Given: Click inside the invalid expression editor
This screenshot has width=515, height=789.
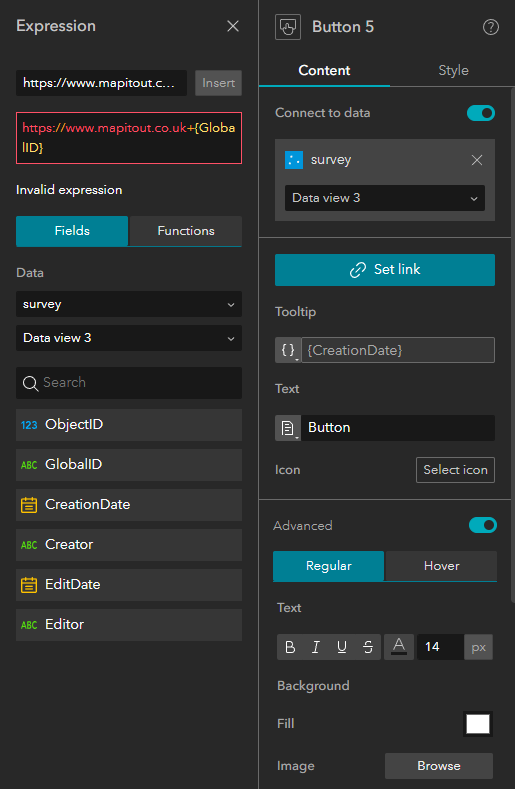Looking at the screenshot, I should 129,138.
